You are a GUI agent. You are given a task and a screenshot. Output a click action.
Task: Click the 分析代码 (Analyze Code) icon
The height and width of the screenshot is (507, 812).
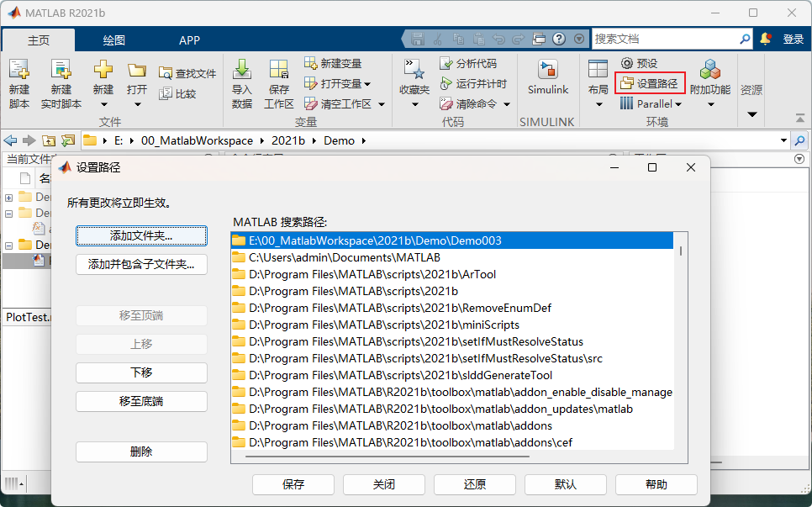coord(447,63)
